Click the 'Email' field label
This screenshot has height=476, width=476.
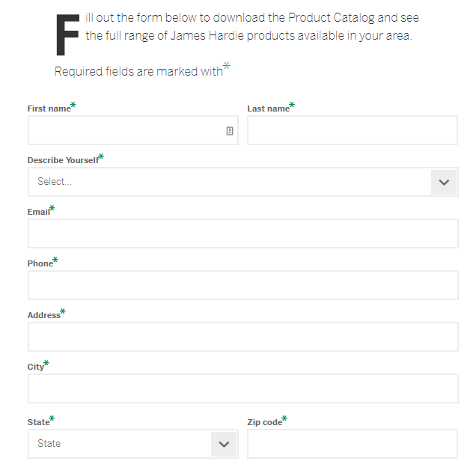[38, 212]
